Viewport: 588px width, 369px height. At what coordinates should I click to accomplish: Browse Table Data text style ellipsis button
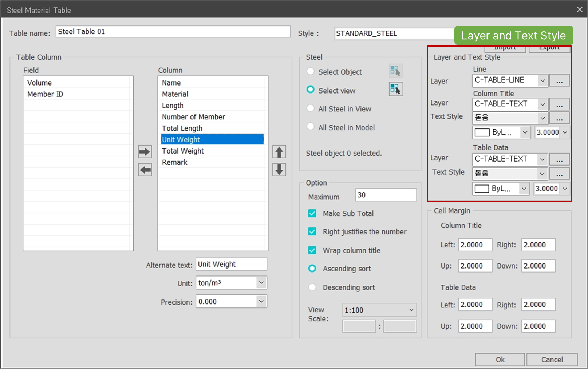(560, 174)
